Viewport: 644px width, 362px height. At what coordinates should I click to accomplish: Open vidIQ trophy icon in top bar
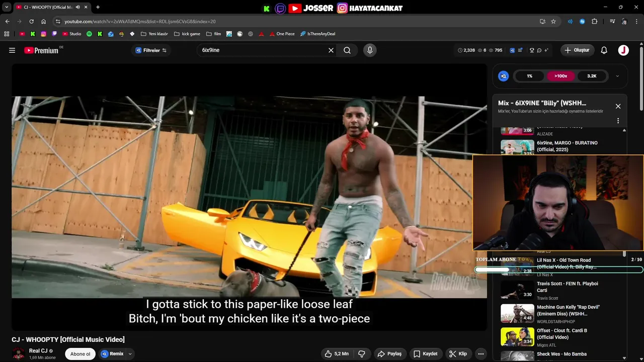click(532, 50)
